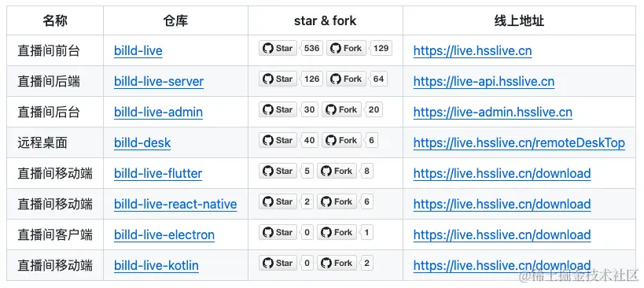The height and width of the screenshot is (288, 644).
Task: Click the Star button for billd-live
Action: pyautogui.click(x=278, y=49)
